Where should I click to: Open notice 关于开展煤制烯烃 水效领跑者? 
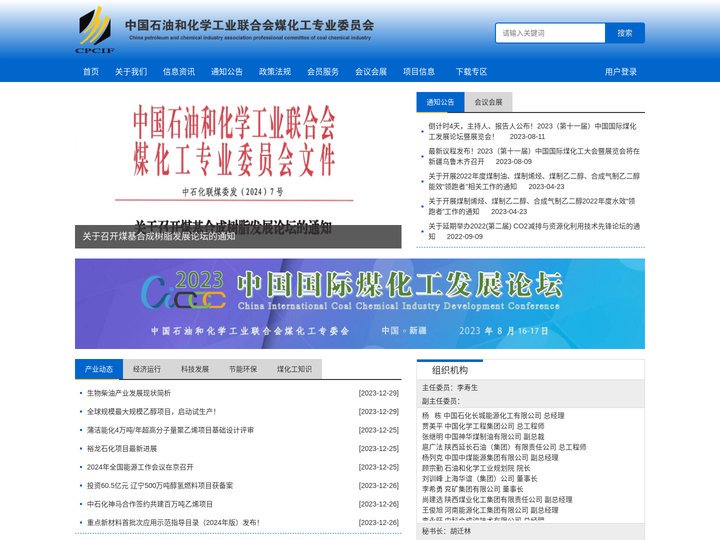tap(532, 206)
